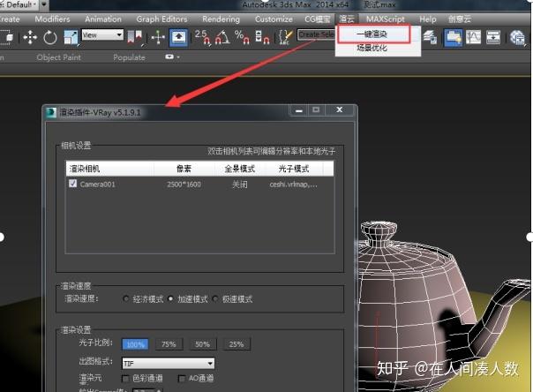
Task: Click the 光子模式 column header
Action: [294, 169]
